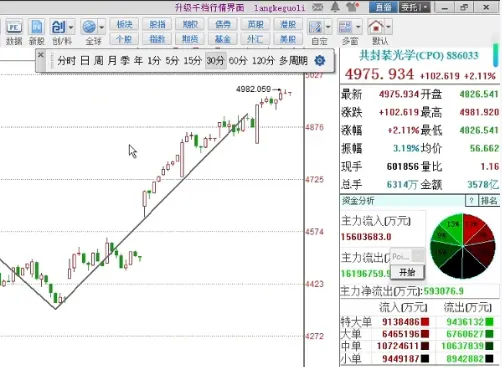
Task: Click the 资金分析 help question mark
Action: pyautogui.click(x=471, y=201)
